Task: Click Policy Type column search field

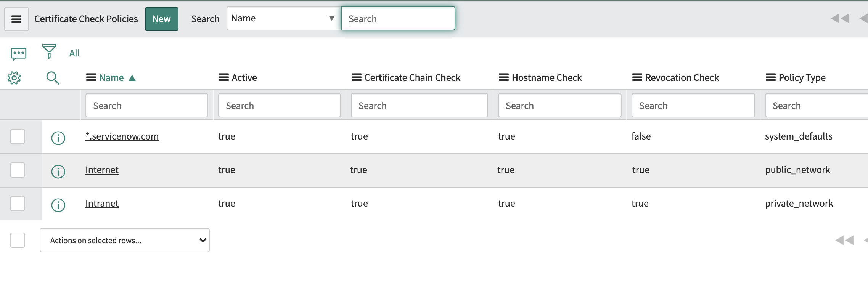Action: pos(817,105)
